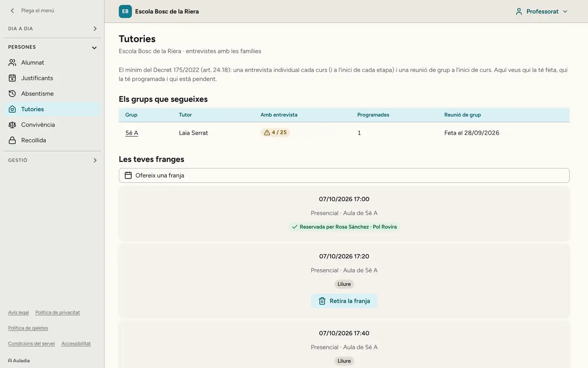Click the trash icon for the 17:20 slot

pyautogui.click(x=322, y=301)
